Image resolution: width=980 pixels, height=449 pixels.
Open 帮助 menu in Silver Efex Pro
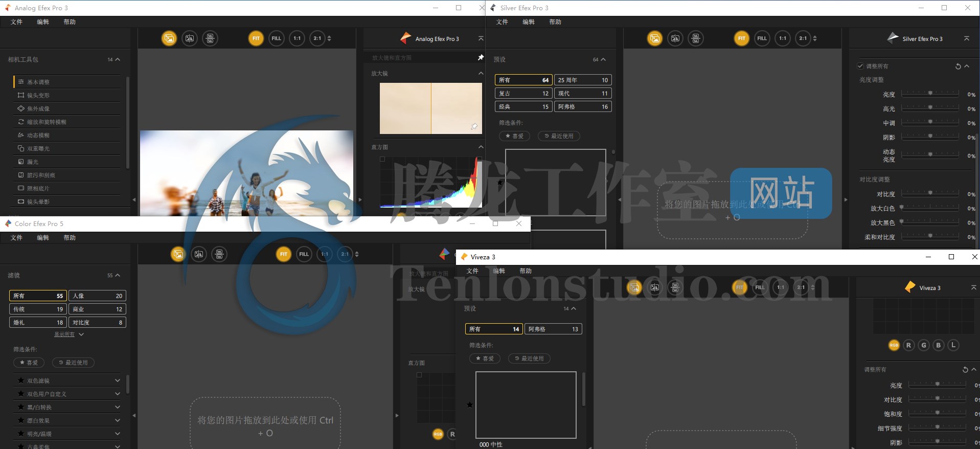coord(555,22)
